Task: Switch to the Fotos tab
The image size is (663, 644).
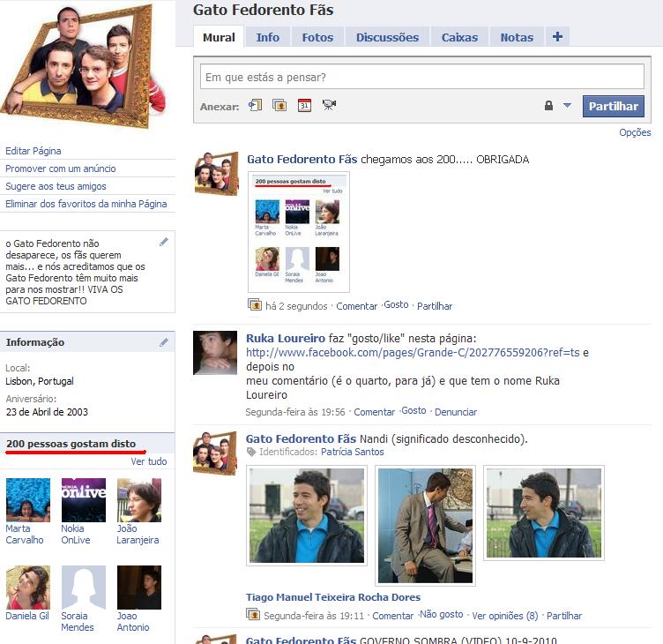Action: coord(317,38)
